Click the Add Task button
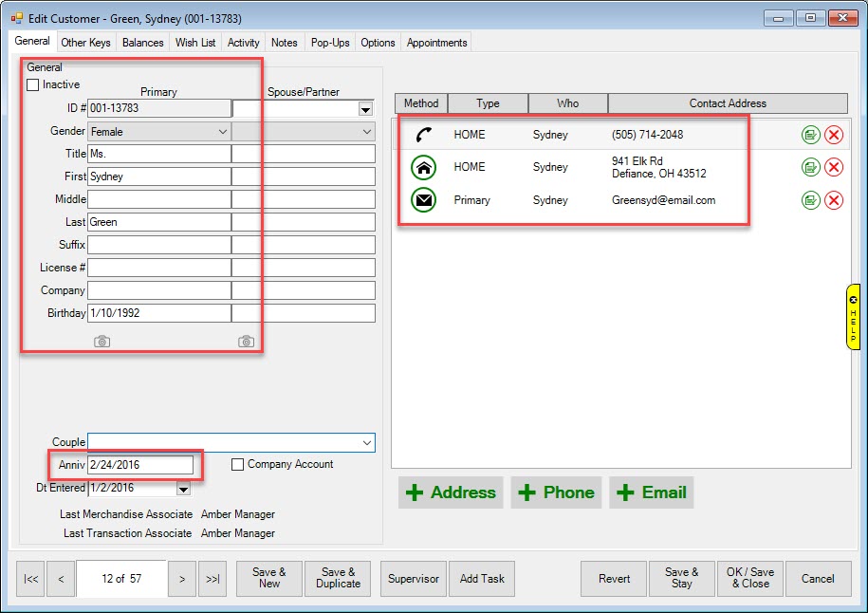This screenshot has width=868, height=613. 482,579
